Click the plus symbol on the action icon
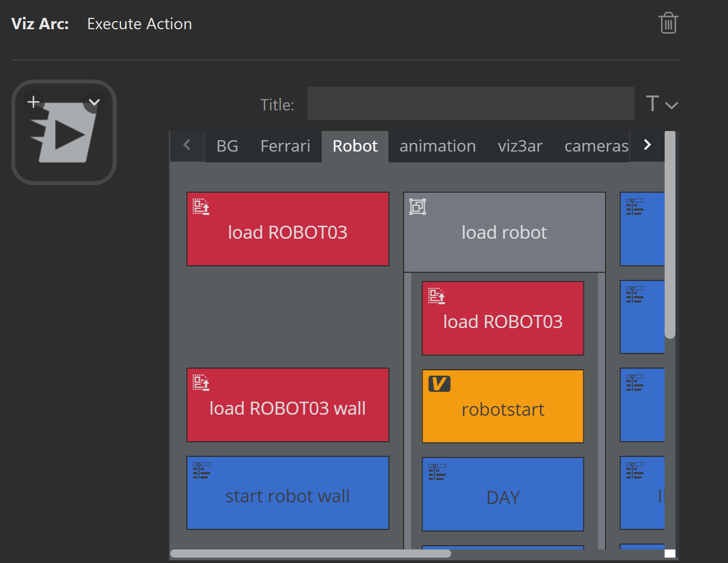 coord(34,102)
